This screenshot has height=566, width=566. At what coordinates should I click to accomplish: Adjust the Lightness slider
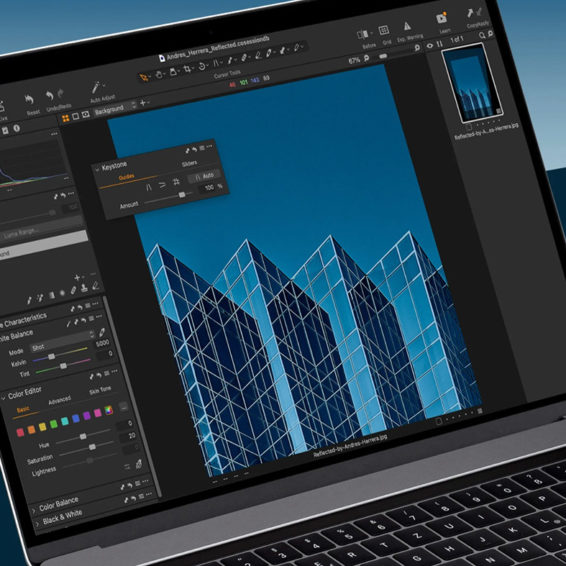(90, 460)
